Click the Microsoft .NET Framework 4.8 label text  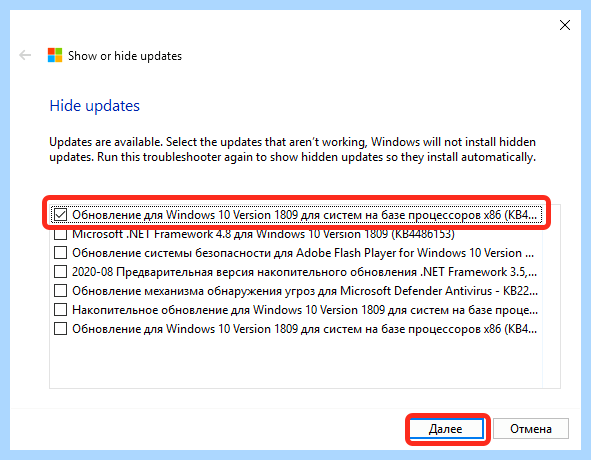coord(263,234)
